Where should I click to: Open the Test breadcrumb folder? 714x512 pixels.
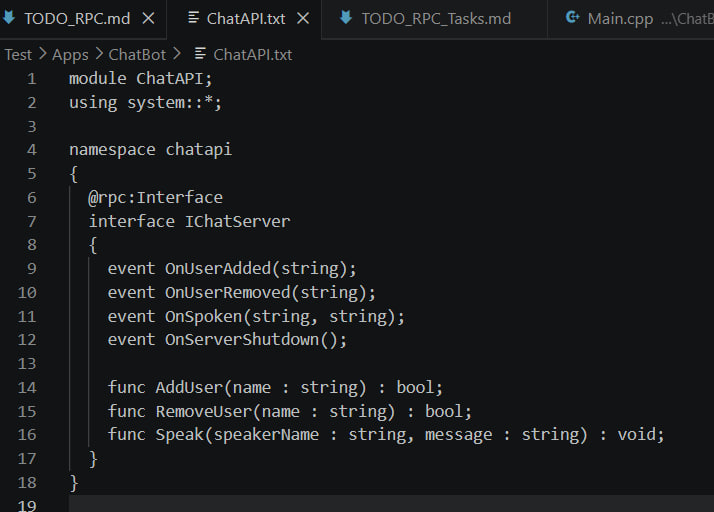click(x=18, y=55)
